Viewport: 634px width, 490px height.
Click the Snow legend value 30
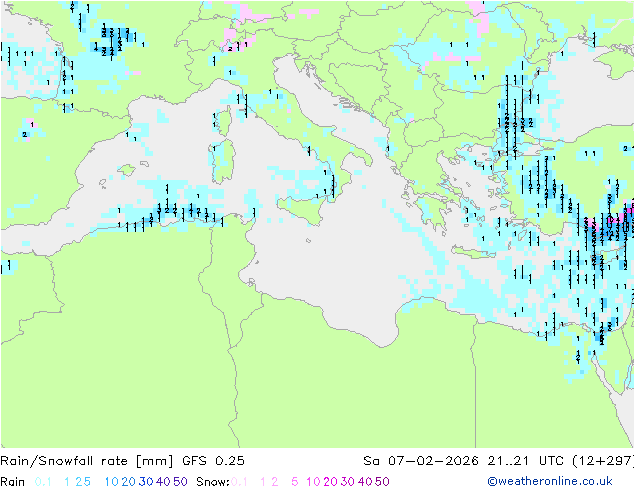(348, 482)
